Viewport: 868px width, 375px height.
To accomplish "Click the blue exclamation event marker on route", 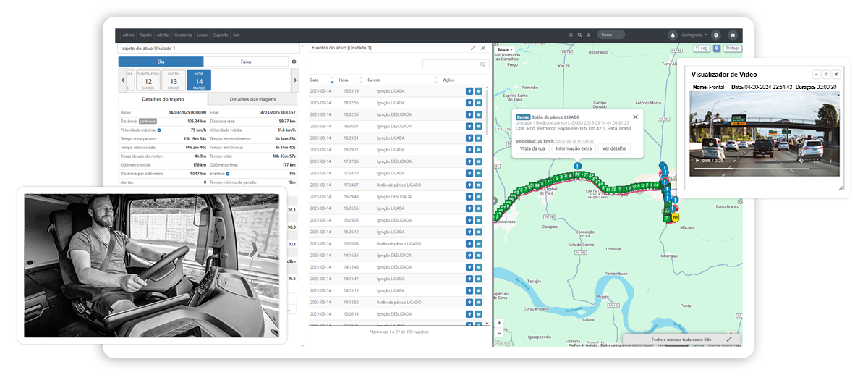I will click(577, 167).
